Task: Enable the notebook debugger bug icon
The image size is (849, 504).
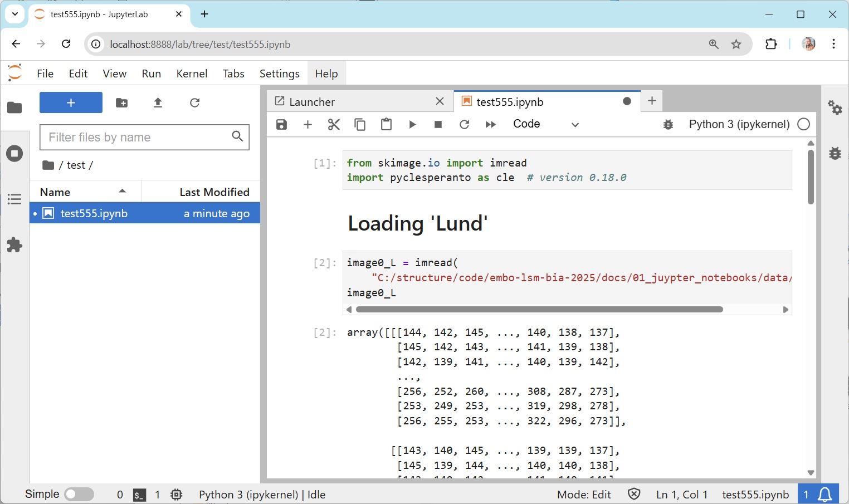Action: (669, 124)
